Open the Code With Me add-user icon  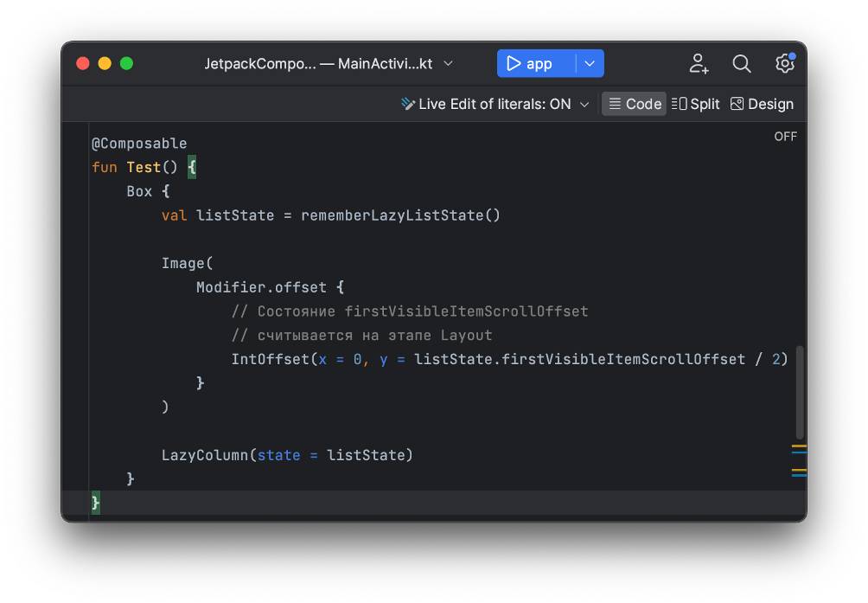tap(699, 63)
